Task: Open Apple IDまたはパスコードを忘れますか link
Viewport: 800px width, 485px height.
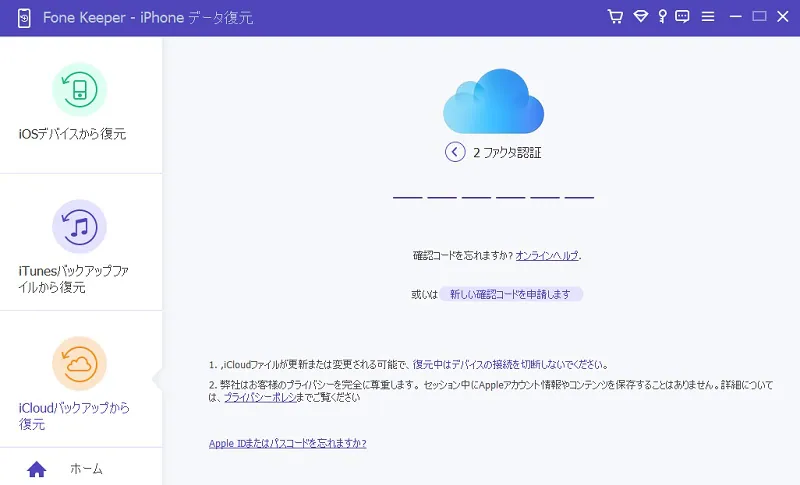Action: coord(288,443)
